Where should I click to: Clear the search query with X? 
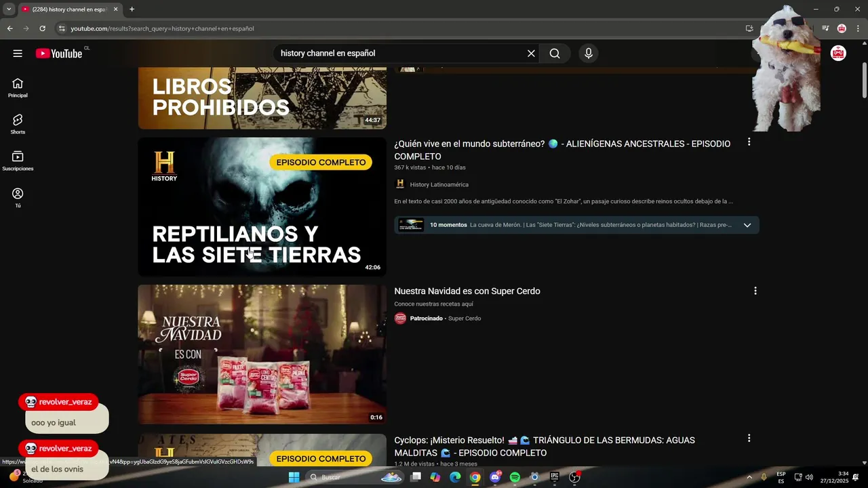pyautogui.click(x=531, y=54)
